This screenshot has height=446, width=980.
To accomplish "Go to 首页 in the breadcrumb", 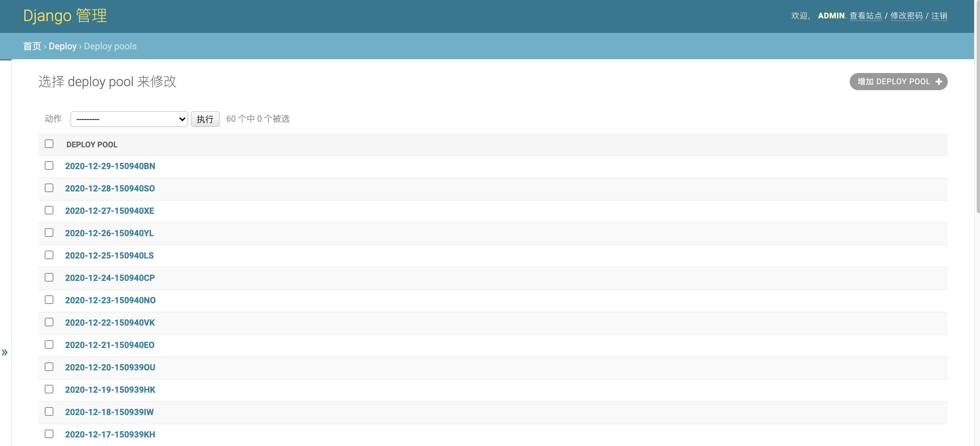I will (32, 46).
